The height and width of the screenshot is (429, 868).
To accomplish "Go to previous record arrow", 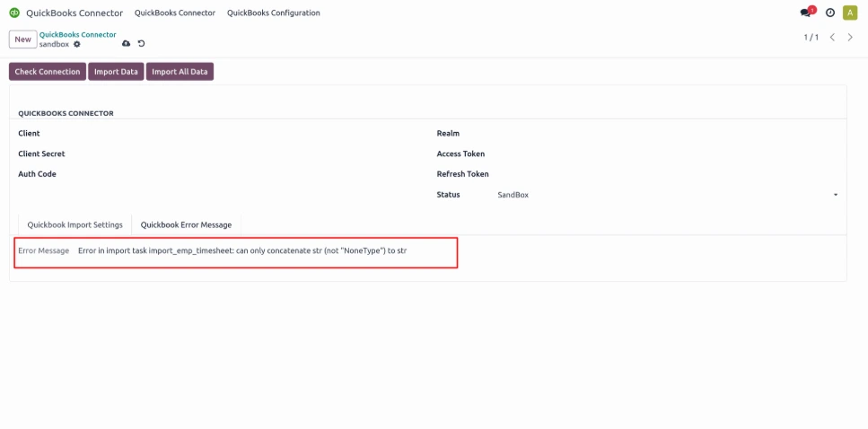I will [x=832, y=38].
